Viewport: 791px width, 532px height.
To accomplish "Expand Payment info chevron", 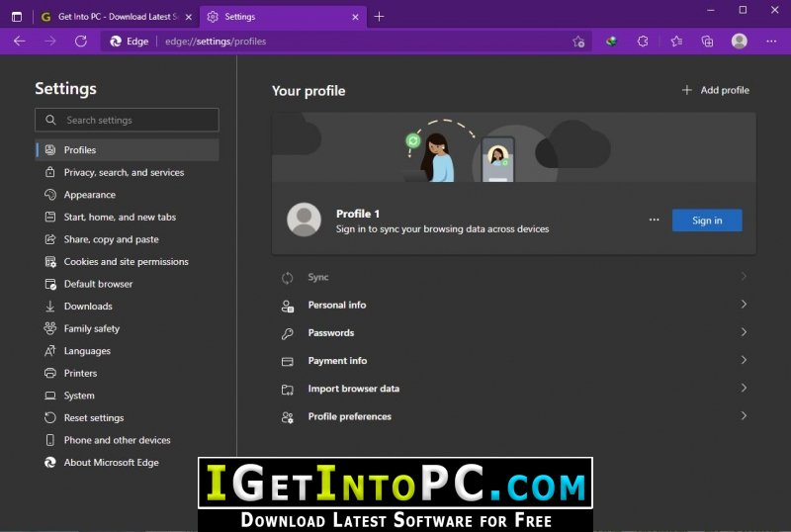I will 744,360.
